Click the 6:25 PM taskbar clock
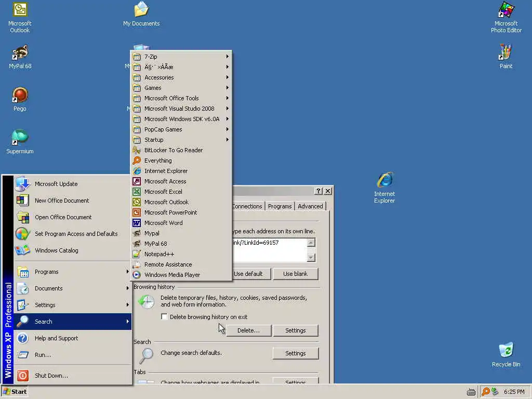This screenshot has width=532, height=399. click(x=514, y=392)
